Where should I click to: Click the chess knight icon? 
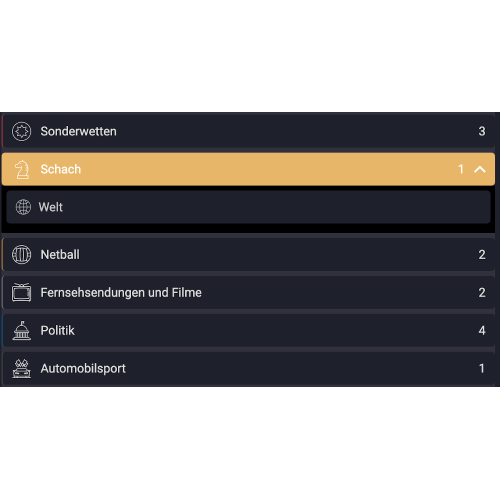point(22,169)
